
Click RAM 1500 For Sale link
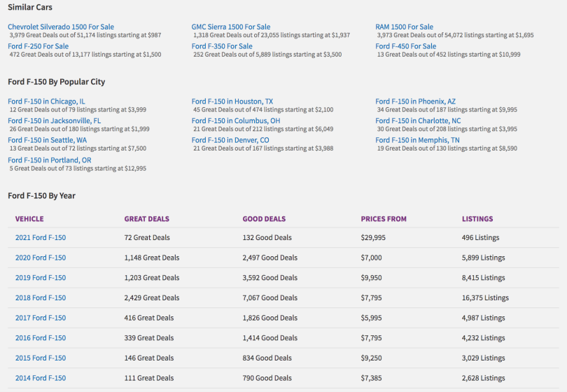pyautogui.click(x=404, y=27)
